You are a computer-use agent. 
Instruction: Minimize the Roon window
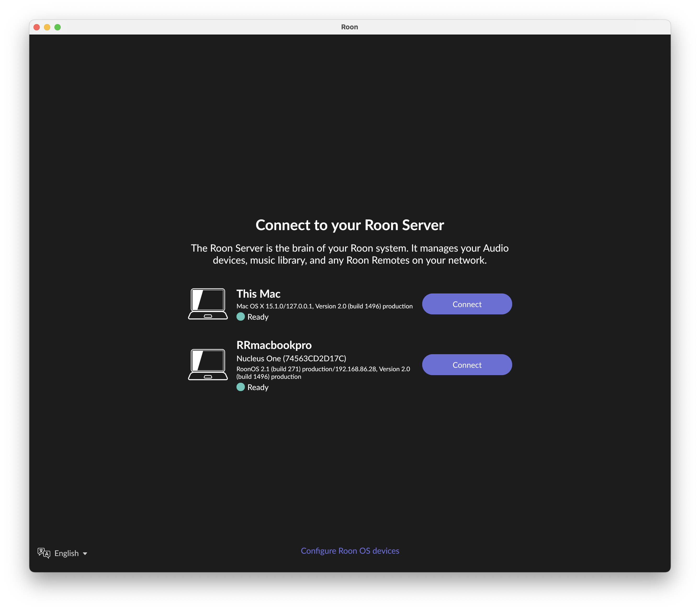(x=47, y=27)
